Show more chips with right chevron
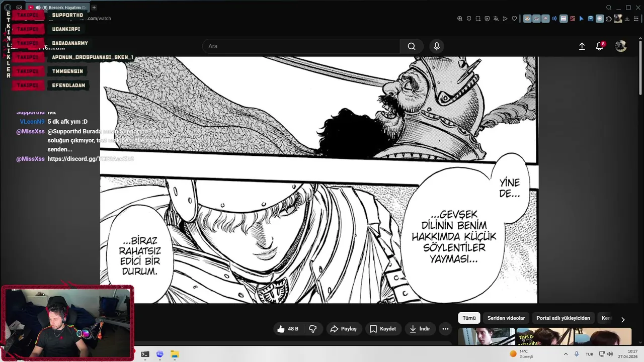The image size is (644, 362). [x=623, y=319]
